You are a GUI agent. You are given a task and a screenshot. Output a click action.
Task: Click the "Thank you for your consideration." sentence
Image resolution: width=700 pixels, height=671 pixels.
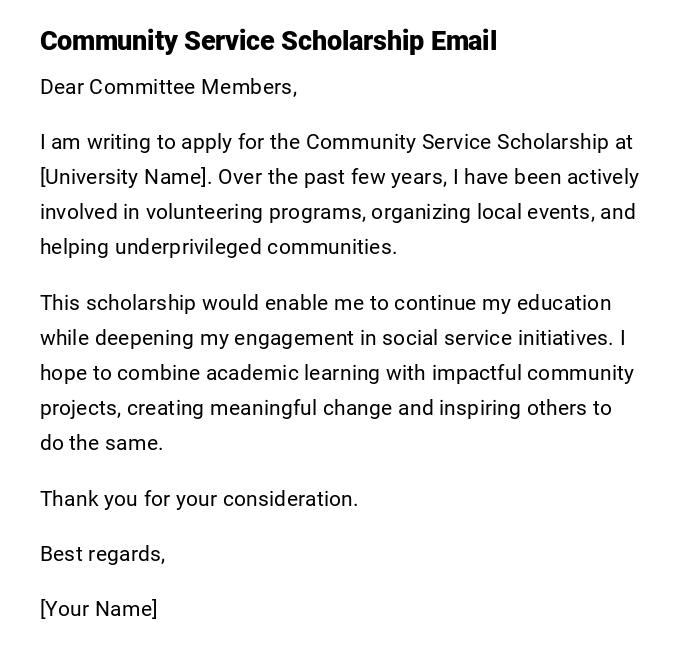click(198, 499)
